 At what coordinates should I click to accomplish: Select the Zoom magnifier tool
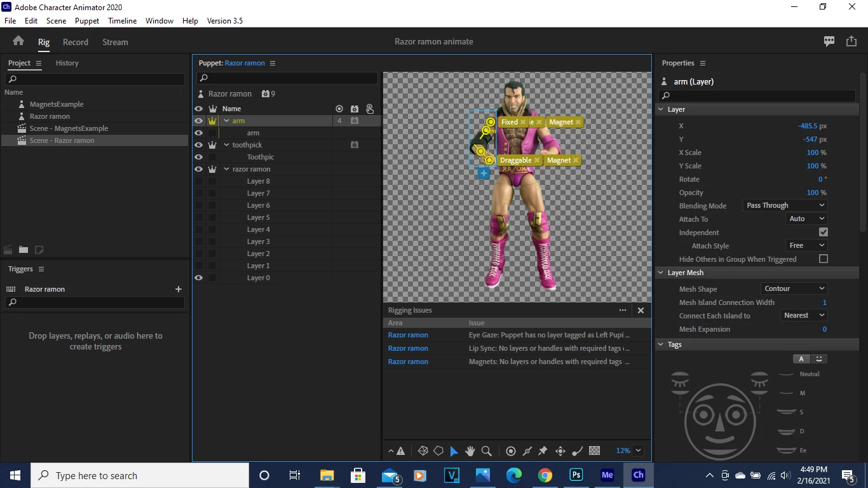487,451
